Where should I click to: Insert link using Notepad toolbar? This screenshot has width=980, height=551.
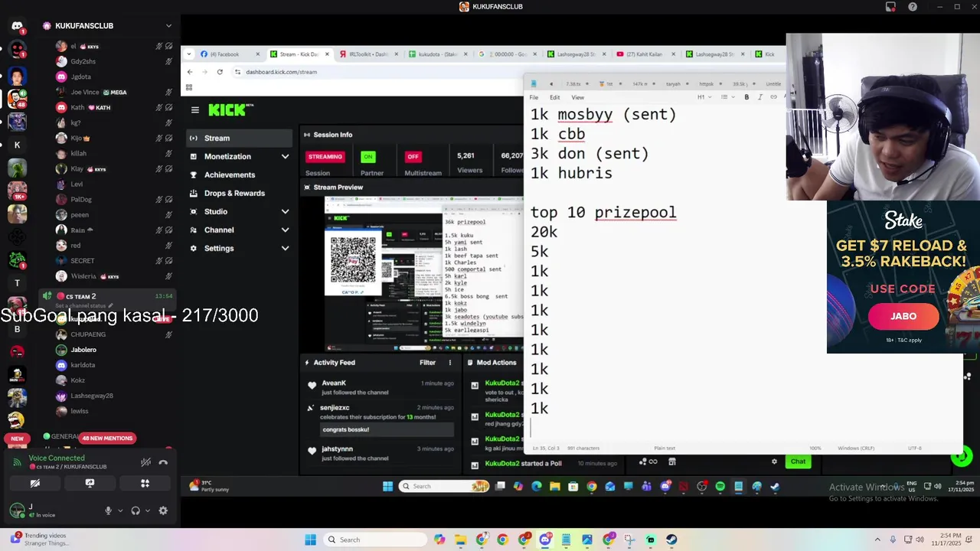773,97
